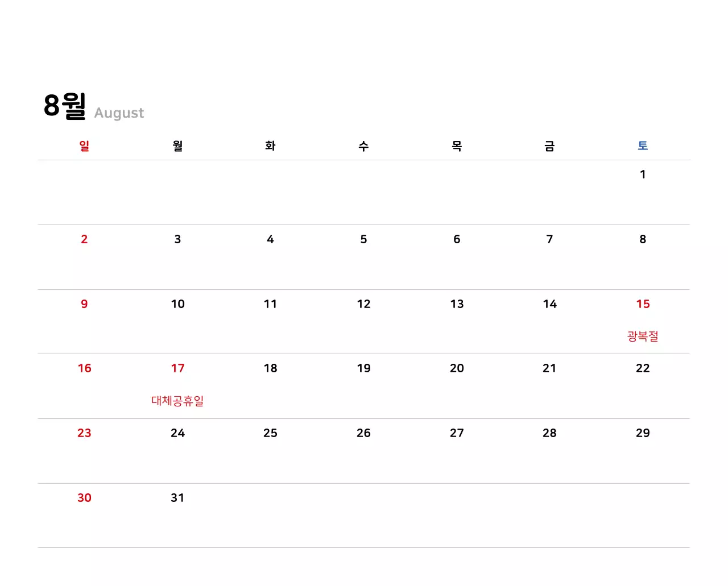Select the red date 30
The height and width of the screenshot is (586, 728).
pos(84,498)
